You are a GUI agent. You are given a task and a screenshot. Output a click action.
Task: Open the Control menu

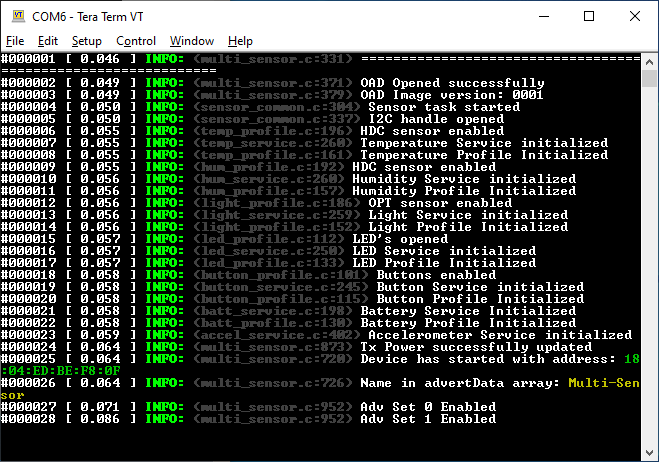(136, 41)
